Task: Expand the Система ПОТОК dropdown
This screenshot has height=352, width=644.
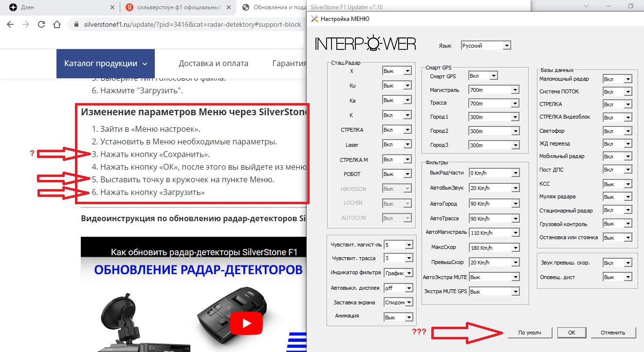Action: (x=617, y=92)
